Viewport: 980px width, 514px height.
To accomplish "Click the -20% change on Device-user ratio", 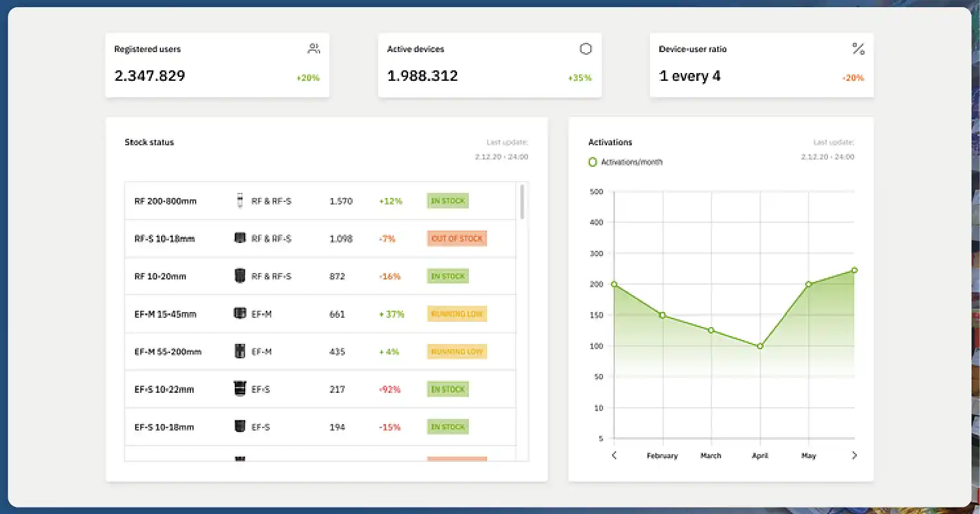I will [853, 78].
